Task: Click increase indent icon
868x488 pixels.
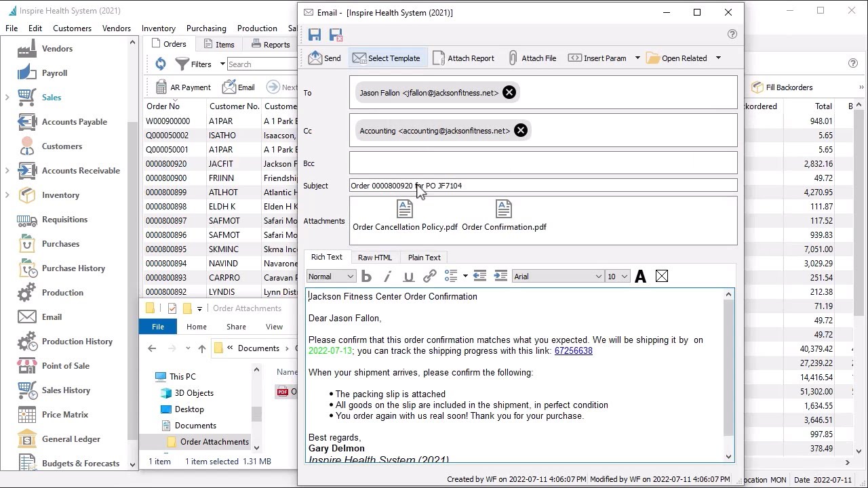Action: pos(500,277)
